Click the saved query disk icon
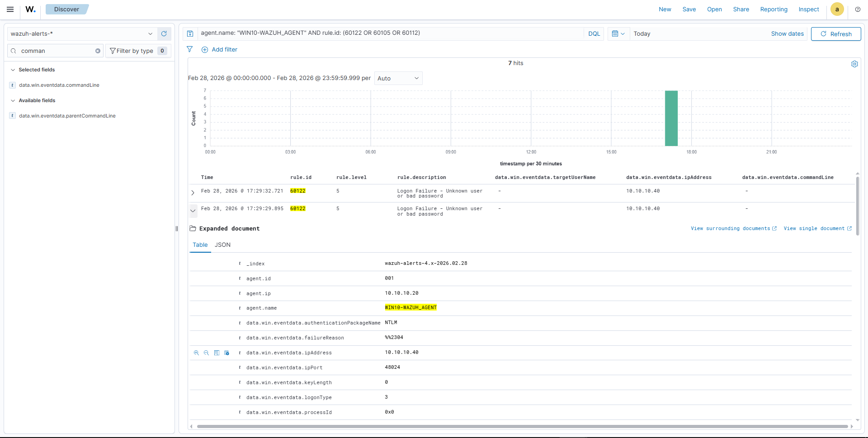This screenshot has width=868, height=438. tap(190, 34)
